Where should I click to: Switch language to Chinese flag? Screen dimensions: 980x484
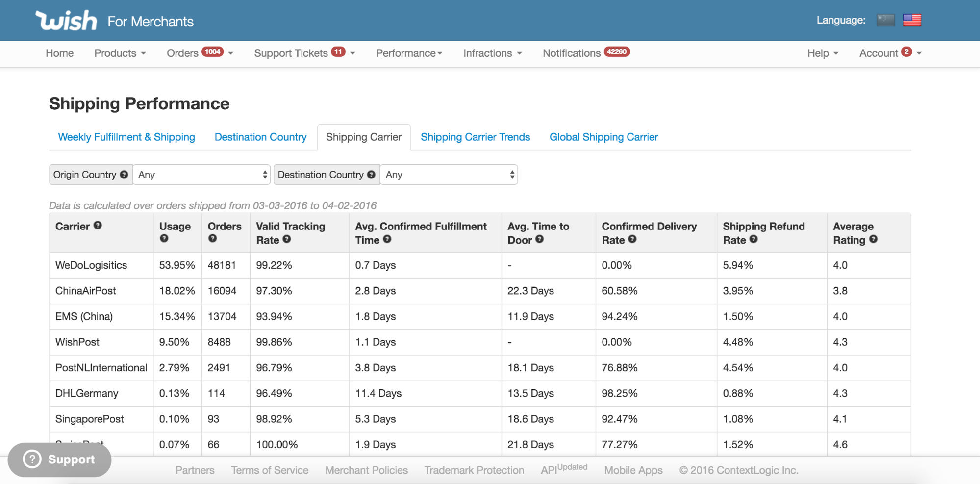(x=885, y=20)
